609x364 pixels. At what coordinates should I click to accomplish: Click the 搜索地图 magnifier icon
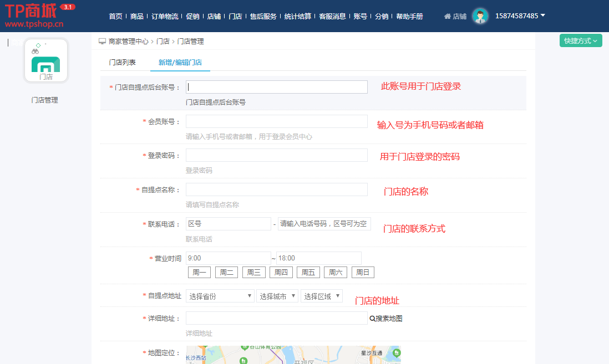click(372, 319)
